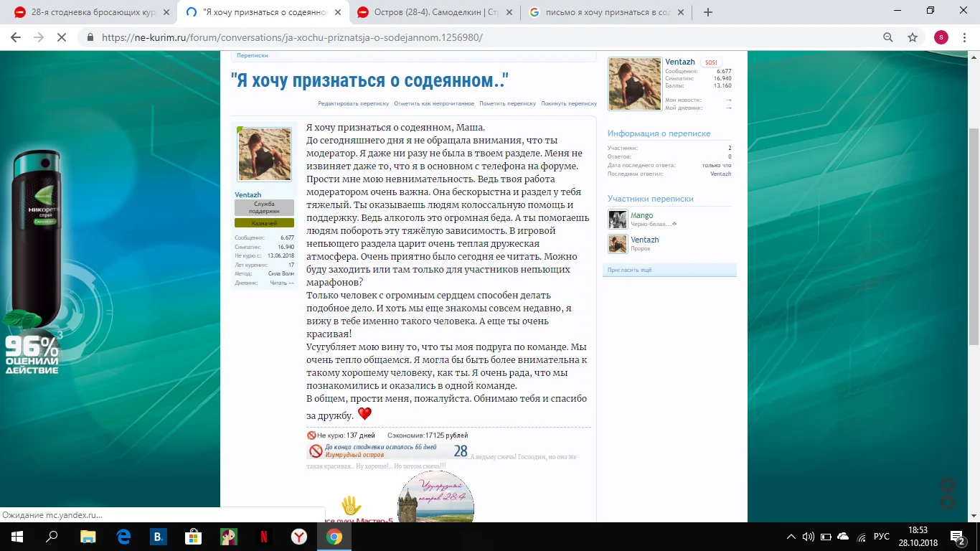
Task: Close the 'Остров (28-4). Самоделкин' tab
Action: pos(509,12)
